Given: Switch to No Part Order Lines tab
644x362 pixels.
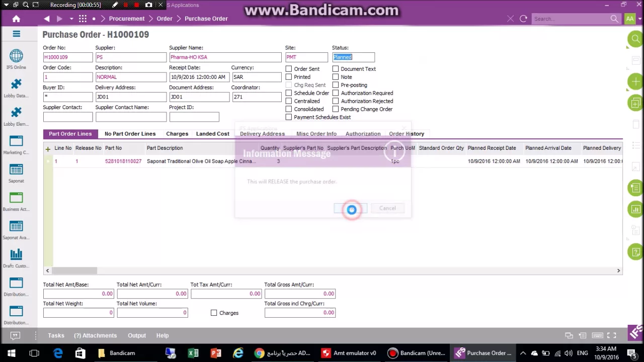Looking at the screenshot, I should click(130, 134).
